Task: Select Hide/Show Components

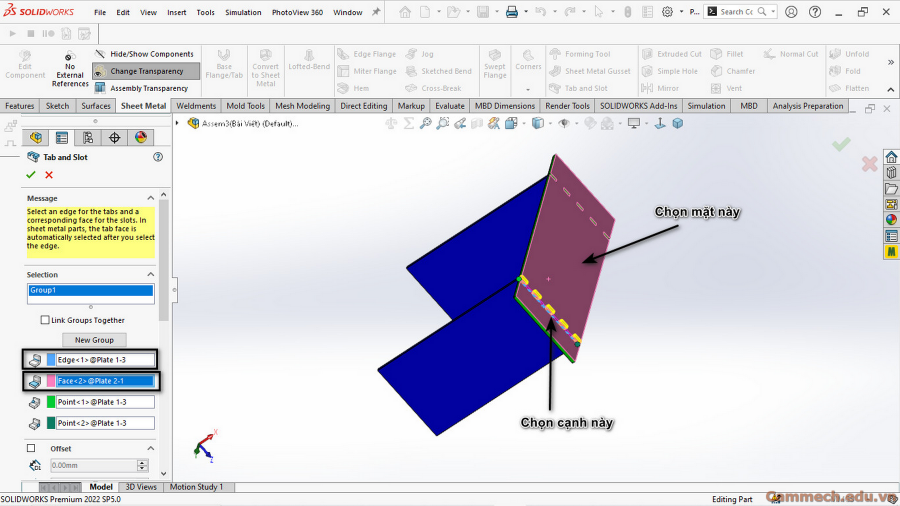Action: click(145, 54)
